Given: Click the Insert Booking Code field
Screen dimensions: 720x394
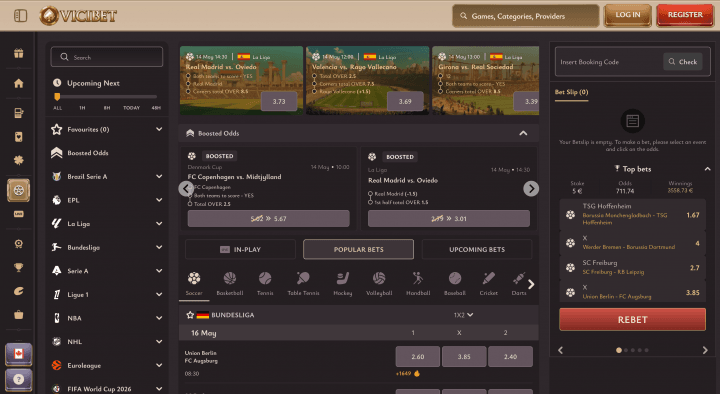Looking at the screenshot, I should 608,62.
